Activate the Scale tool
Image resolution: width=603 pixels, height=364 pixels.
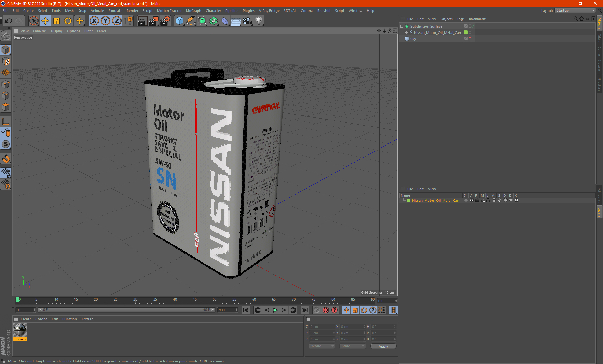point(57,21)
